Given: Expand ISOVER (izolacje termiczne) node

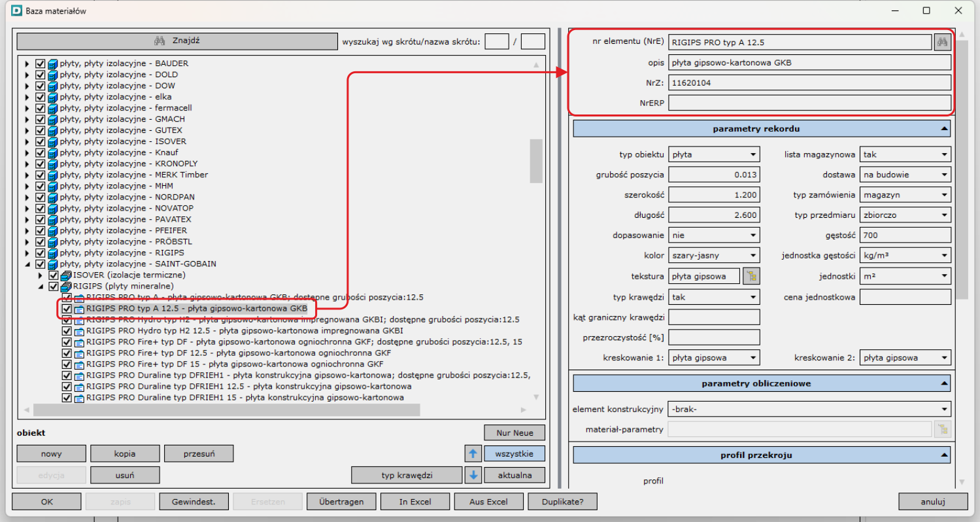Looking at the screenshot, I should pos(40,275).
